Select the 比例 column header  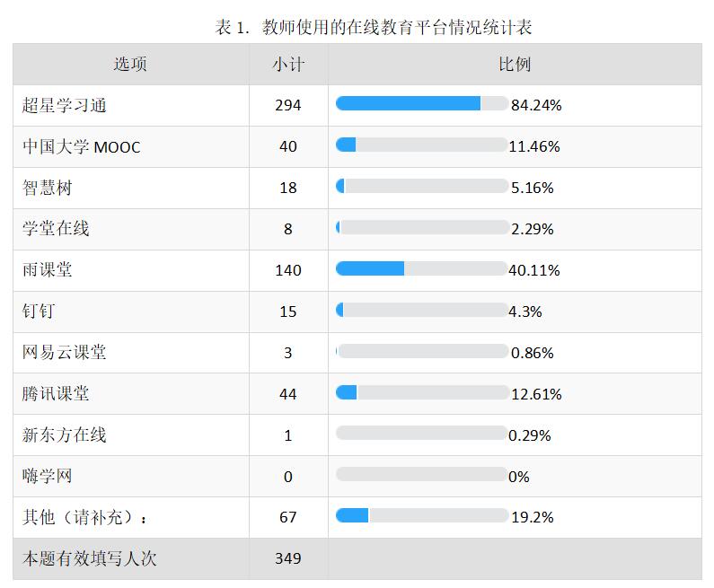[515, 65]
